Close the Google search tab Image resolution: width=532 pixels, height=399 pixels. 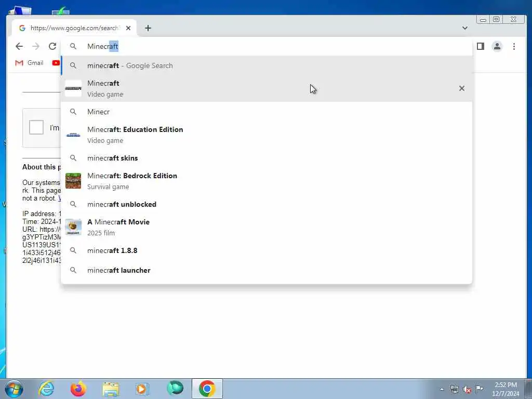pos(128,28)
